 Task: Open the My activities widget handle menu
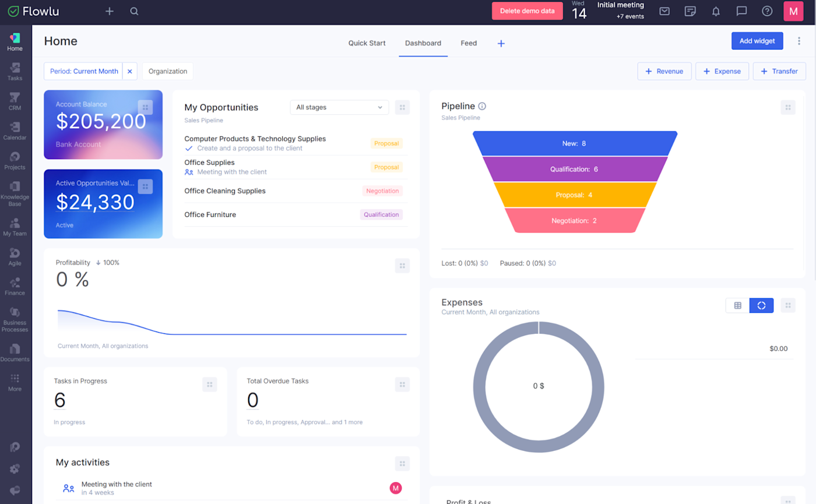click(402, 464)
